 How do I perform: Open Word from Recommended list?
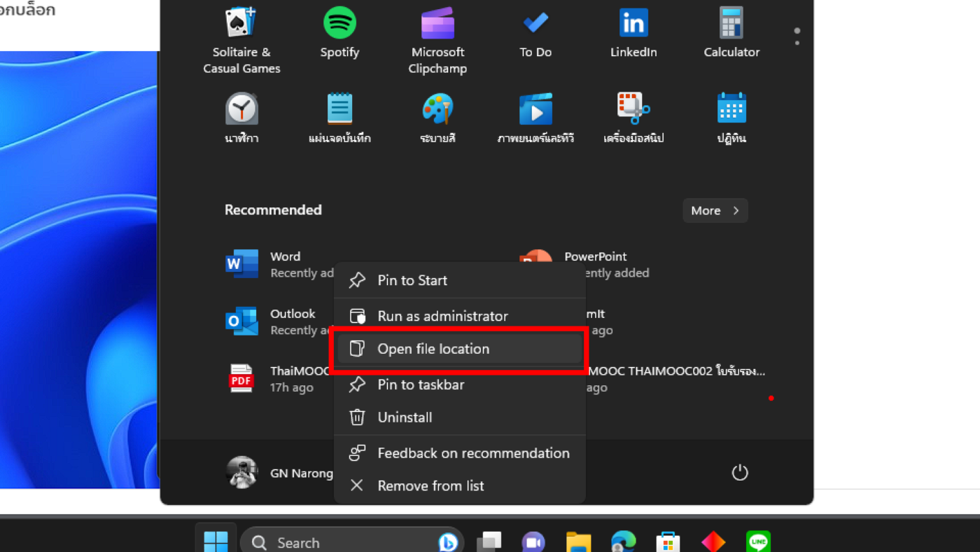(x=280, y=264)
